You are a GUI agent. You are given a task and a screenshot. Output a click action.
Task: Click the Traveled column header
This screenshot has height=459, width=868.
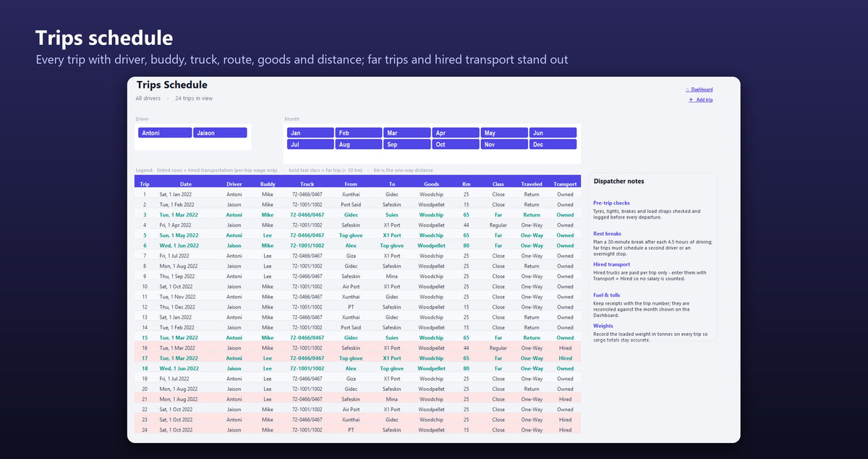(532, 184)
